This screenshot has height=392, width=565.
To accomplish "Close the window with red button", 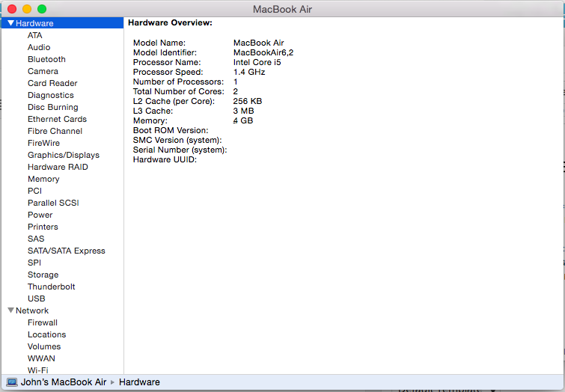I will [12, 9].
